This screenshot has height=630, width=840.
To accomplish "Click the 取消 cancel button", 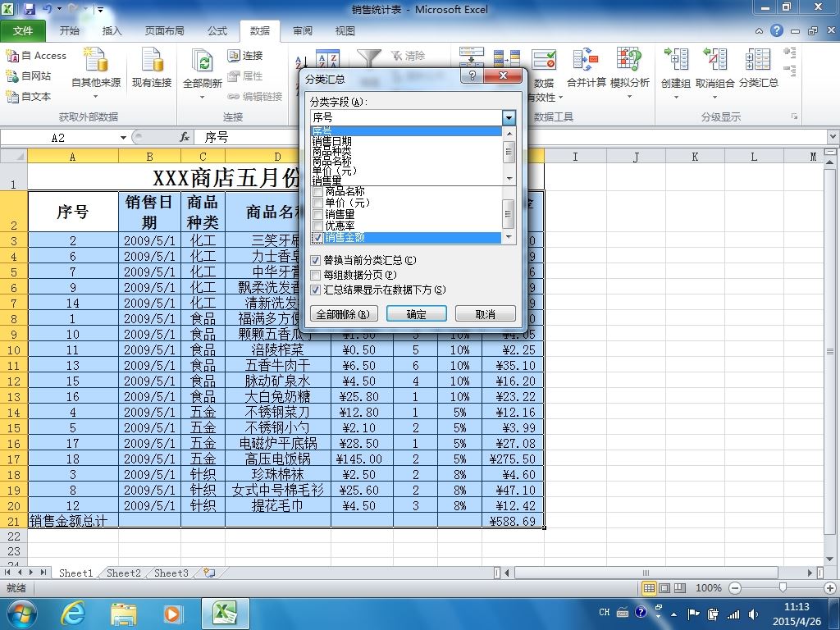I will [x=486, y=314].
